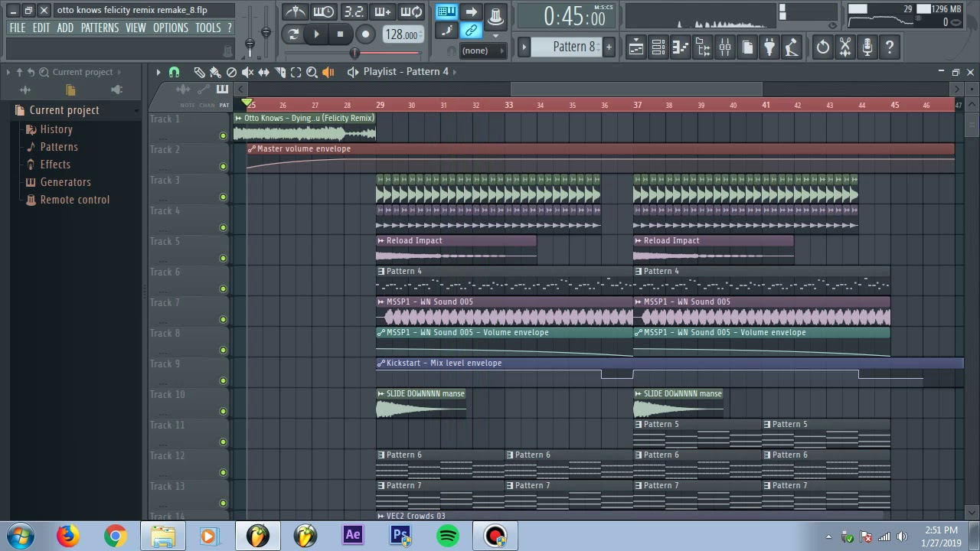Select the playlist Zoom magnifier tool
The width and height of the screenshot is (980, 551).
312,72
